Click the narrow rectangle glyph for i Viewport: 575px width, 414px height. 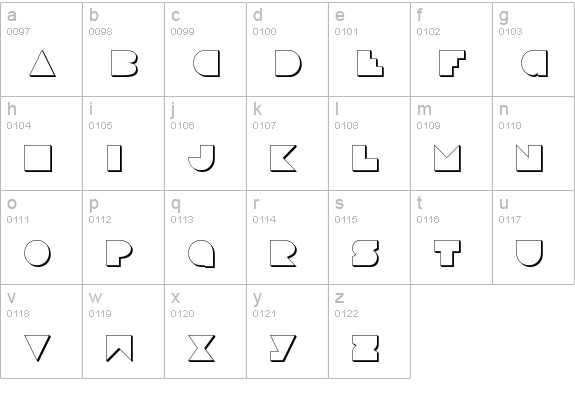click(x=114, y=158)
